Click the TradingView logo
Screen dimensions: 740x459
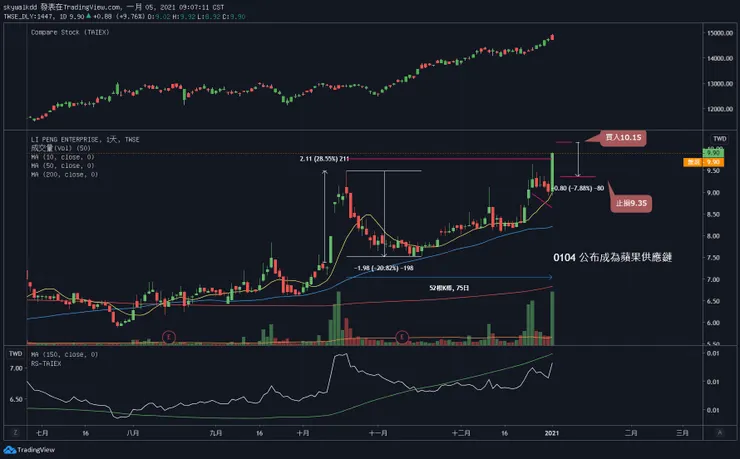(29, 450)
